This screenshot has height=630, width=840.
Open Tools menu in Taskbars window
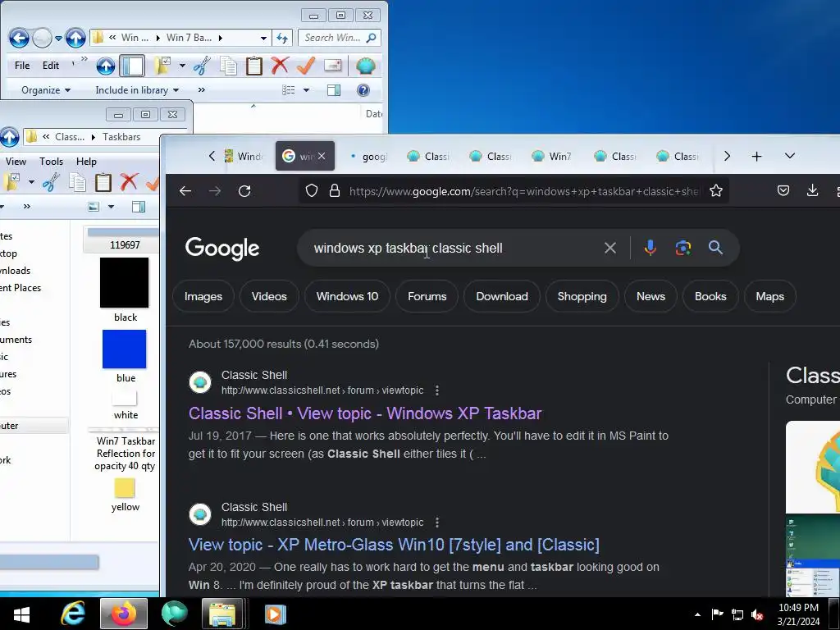51,162
